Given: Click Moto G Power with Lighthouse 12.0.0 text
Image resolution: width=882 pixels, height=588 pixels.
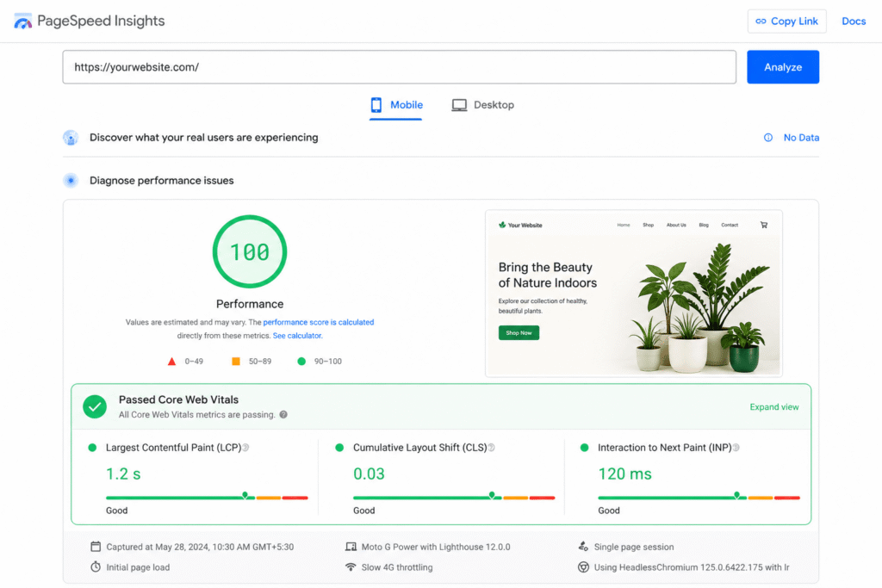Looking at the screenshot, I should point(435,547).
